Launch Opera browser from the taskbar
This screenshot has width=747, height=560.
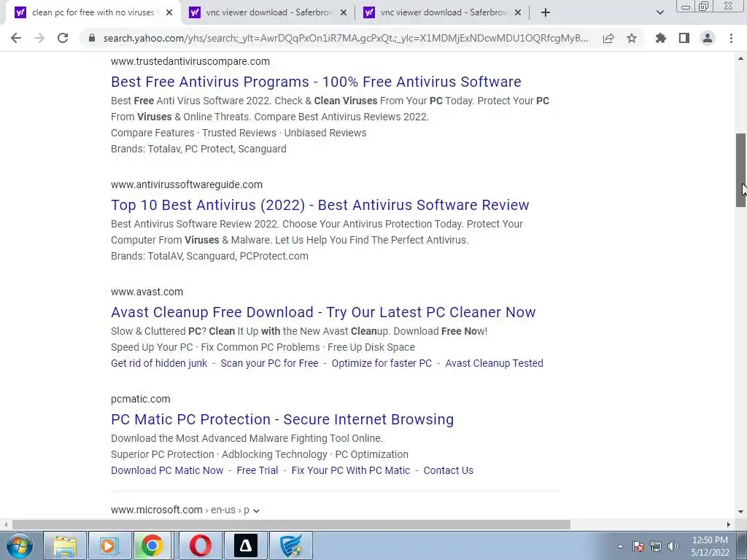pos(201,545)
